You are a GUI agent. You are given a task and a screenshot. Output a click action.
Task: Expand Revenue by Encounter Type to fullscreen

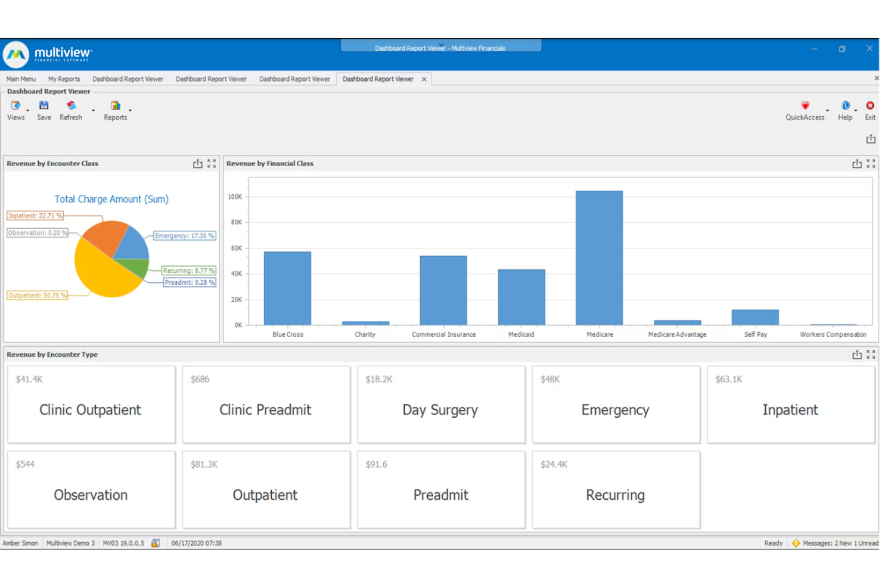[x=871, y=354]
